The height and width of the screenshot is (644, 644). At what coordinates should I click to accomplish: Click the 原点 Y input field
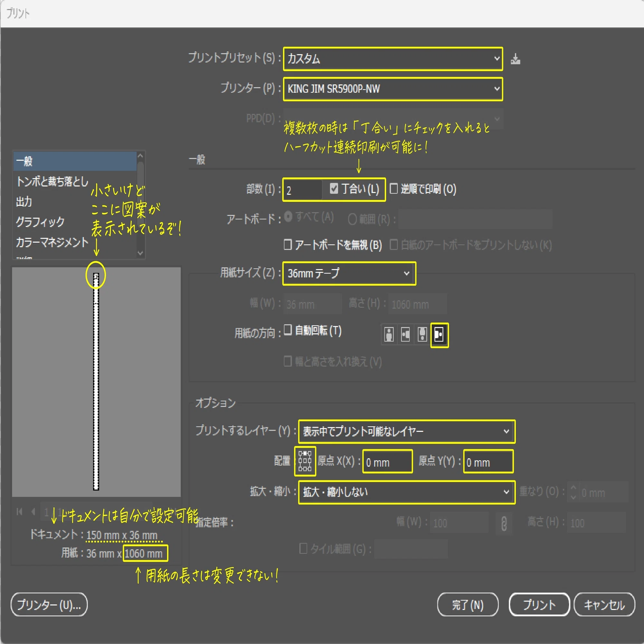pyautogui.click(x=488, y=462)
